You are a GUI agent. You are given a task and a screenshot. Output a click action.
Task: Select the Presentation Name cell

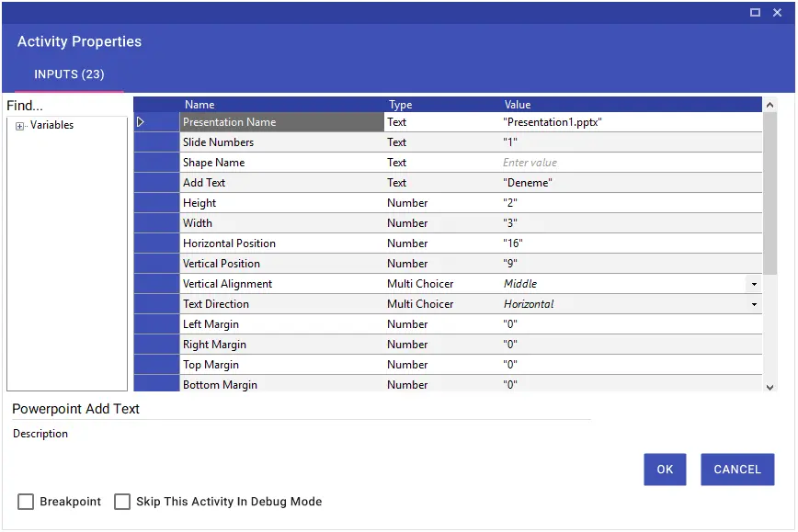pyautogui.click(x=282, y=122)
